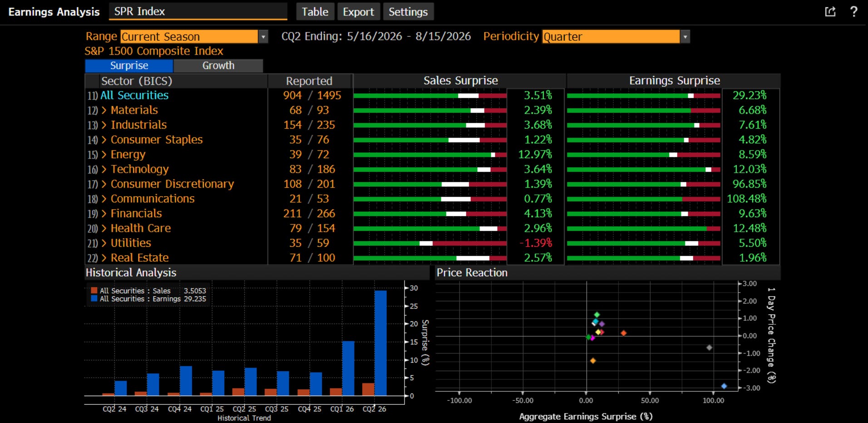Click the CQ2 26 blue earnings bar
The height and width of the screenshot is (423, 868).
(x=380, y=343)
